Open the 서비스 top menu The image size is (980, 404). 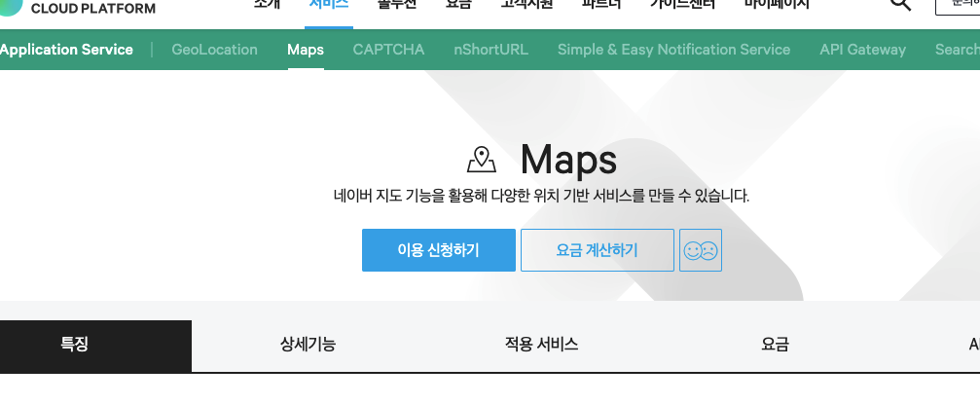pyautogui.click(x=329, y=4)
